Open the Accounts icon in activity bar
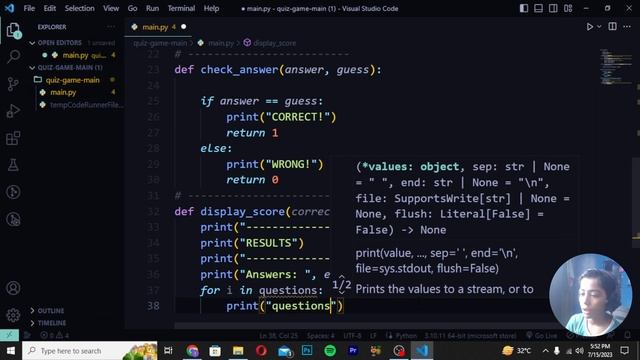This screenshot has height=360, width=640. 13,288
